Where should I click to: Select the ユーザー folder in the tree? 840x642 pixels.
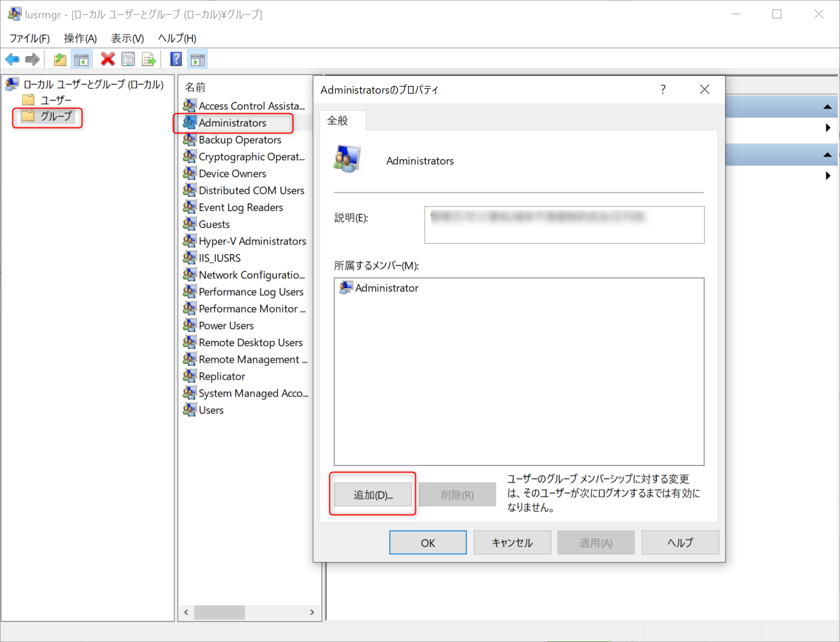55,100
